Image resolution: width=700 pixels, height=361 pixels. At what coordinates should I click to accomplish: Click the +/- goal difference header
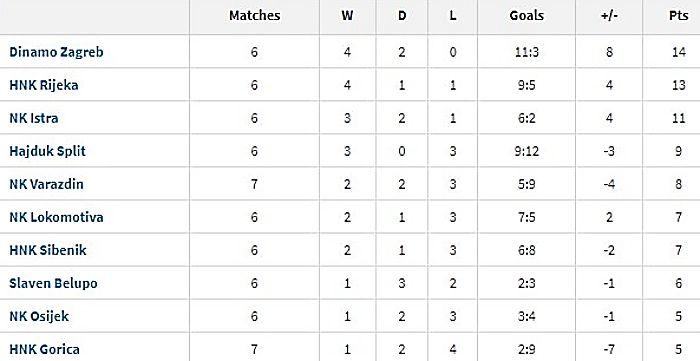609,16
